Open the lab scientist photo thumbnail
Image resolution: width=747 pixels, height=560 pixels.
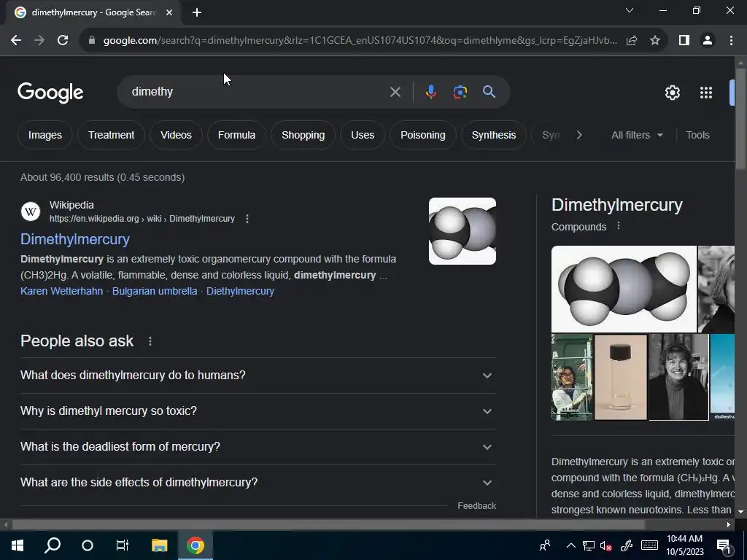[x=572, y=377]
